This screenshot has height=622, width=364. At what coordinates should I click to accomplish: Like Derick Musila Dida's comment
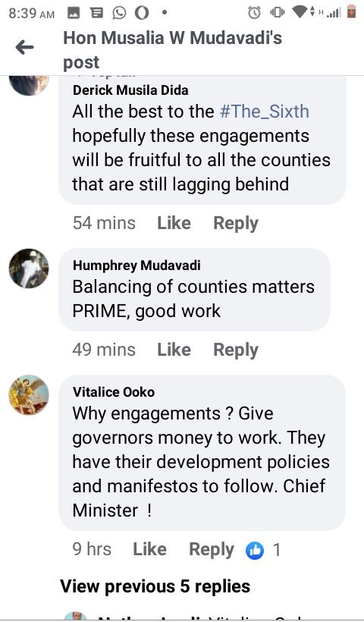pyautogui.click(x=174, y=223)
